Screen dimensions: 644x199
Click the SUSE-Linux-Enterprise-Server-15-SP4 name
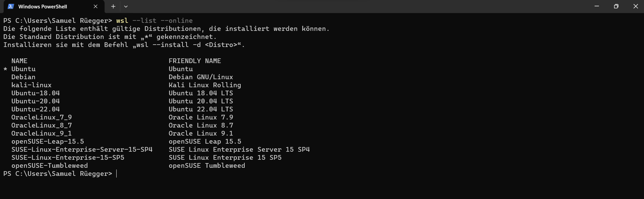[82, 149]
